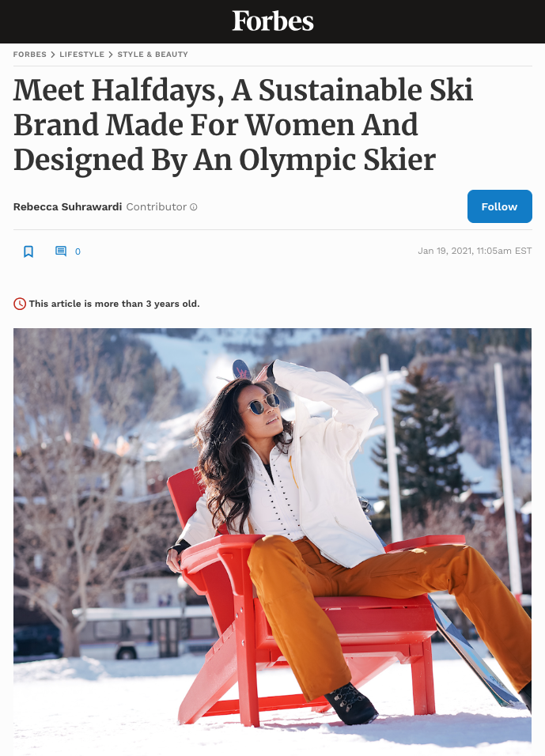Follow the author with the blue Follow button

coord(500,206)
